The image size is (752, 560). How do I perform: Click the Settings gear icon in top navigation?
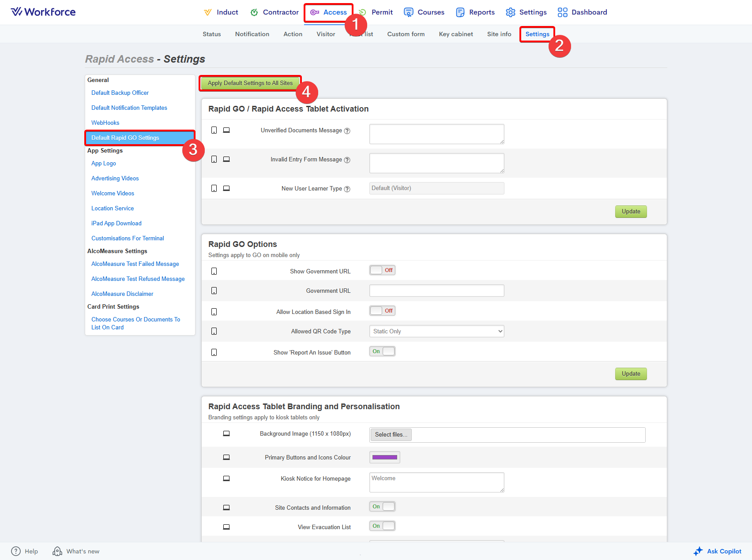[510, 12]
